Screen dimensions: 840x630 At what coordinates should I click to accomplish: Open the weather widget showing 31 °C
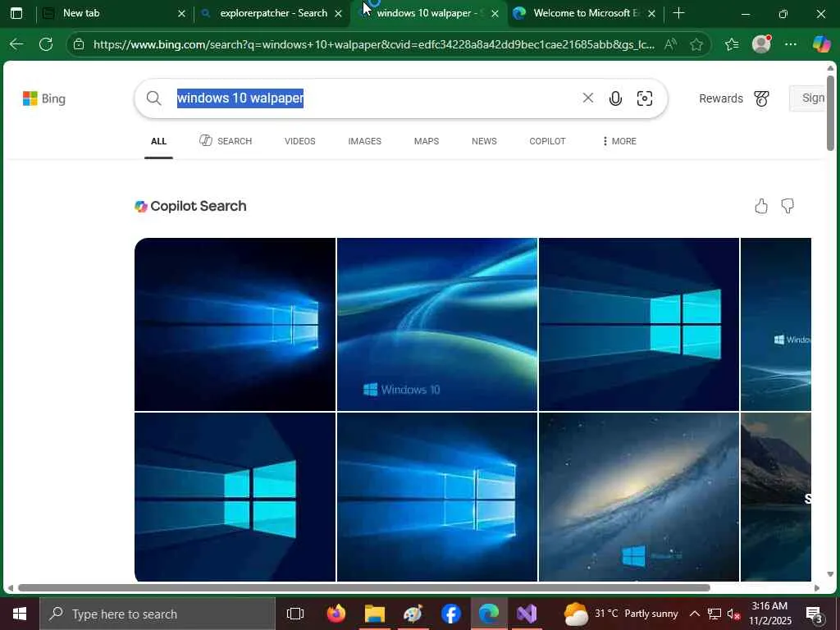coord(621,614)
